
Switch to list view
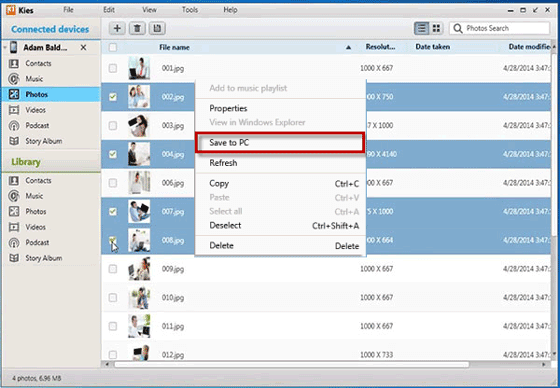click(x=421, y=28)
